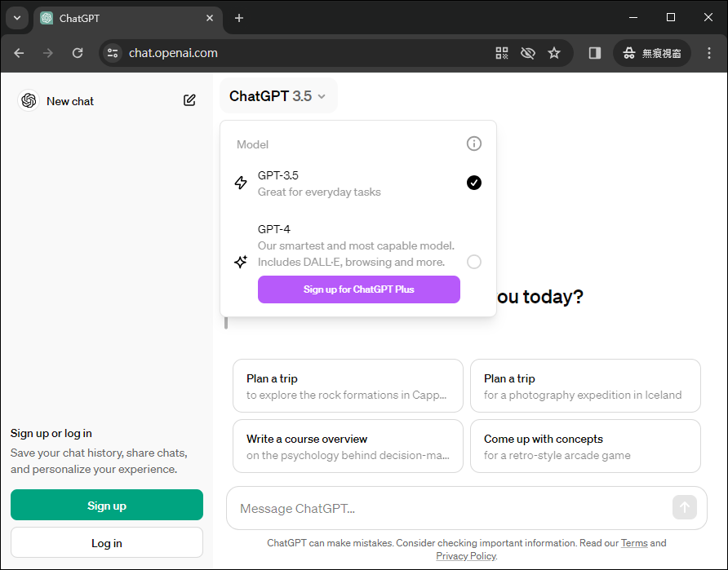Select Come up with concepts suggestion
Image resolution: width=728 pixels, height=570 pixels.
tap(585, 446)
